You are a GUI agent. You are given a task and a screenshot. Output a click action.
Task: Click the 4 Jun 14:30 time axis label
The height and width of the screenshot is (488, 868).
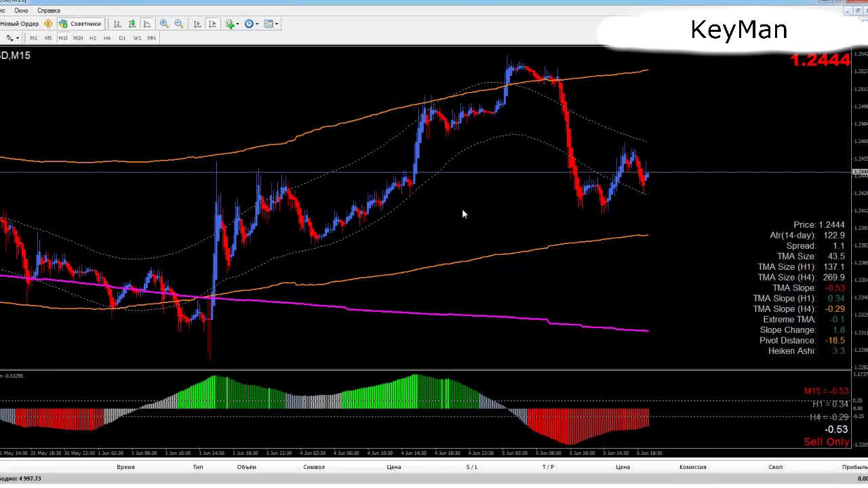click(x=414, y=453)
